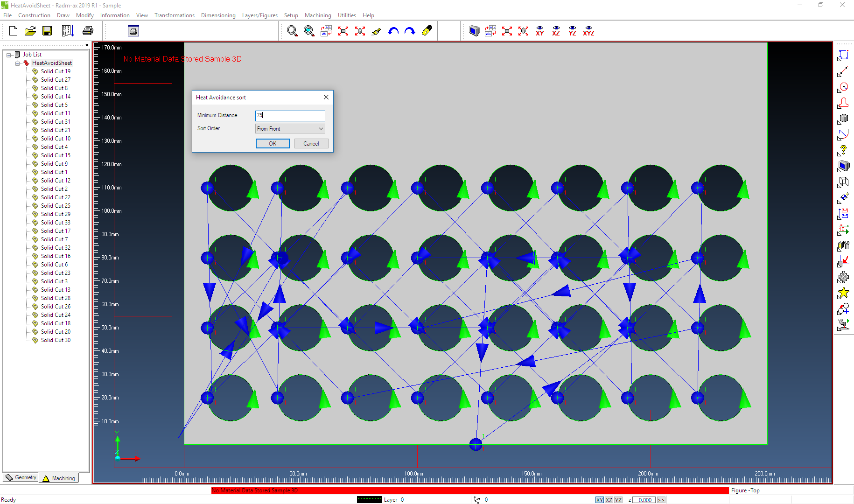Open the Sort Order dropdown
The width and height of the screenshot is (854, 504).
click(x=290, y=129)
